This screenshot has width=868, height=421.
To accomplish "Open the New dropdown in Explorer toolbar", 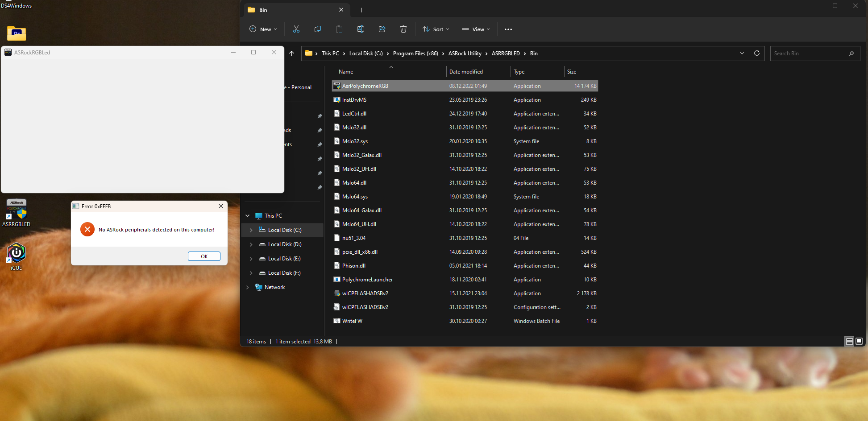I will tap(263, 29).
